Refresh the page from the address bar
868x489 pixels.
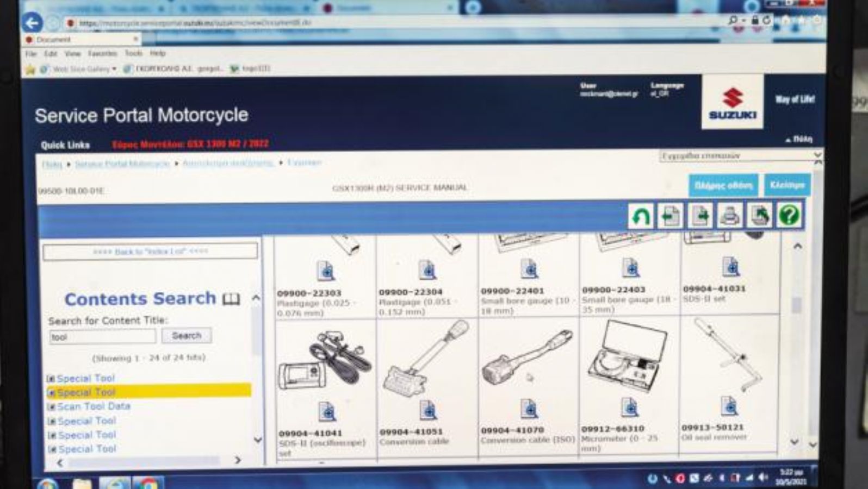click(x=766, y=20)
